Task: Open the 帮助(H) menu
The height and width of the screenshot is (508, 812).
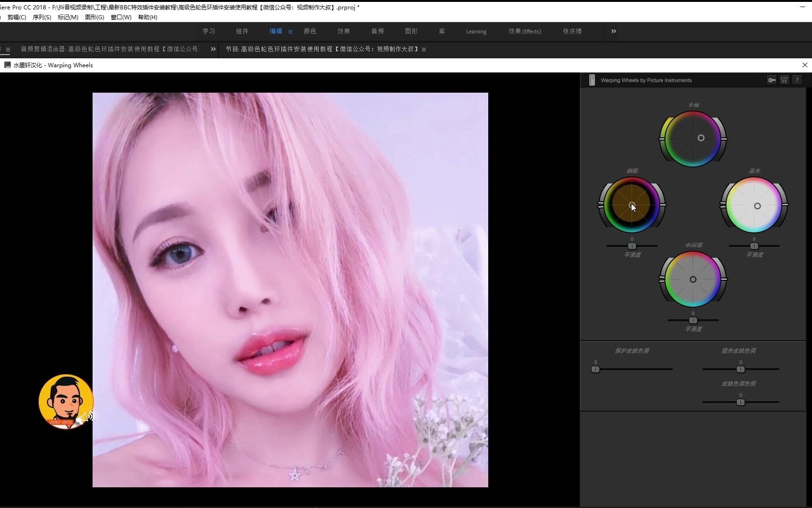Action: click(x=148, y=17)
